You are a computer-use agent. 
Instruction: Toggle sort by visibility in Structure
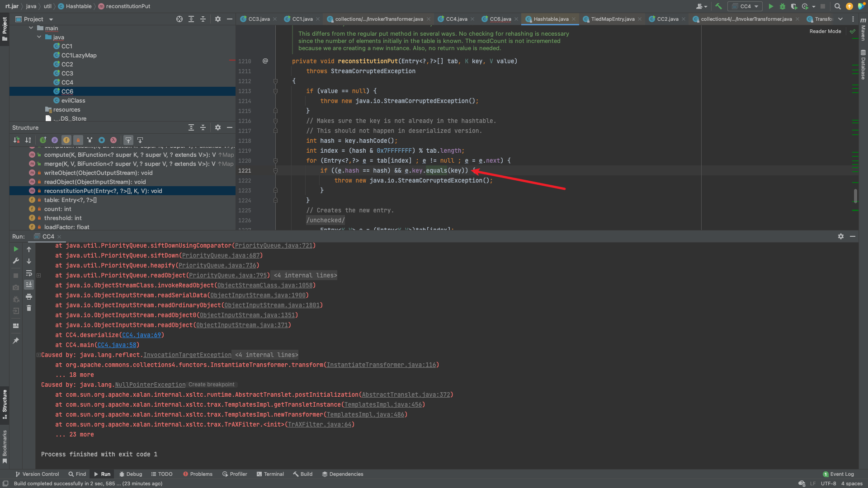pos(17,140)
